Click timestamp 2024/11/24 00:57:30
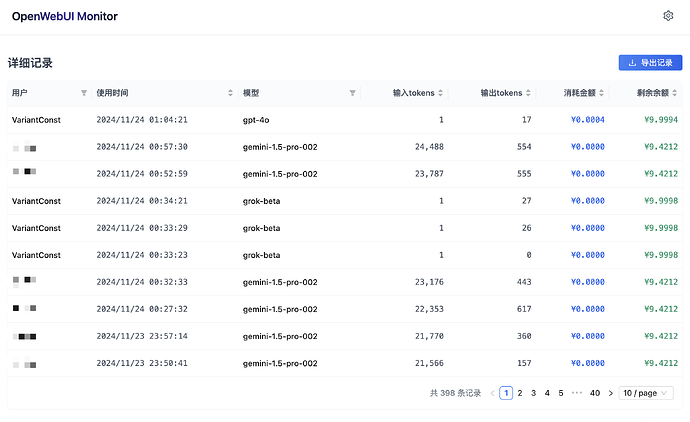This screenshot has width=690, height=422. 142,147
